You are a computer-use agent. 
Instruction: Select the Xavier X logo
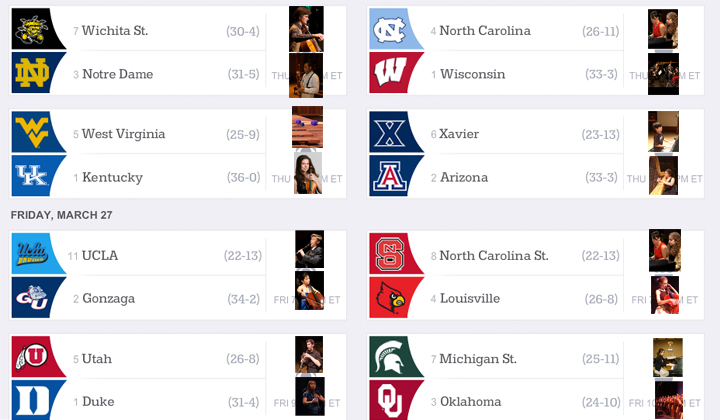(390, 133)
